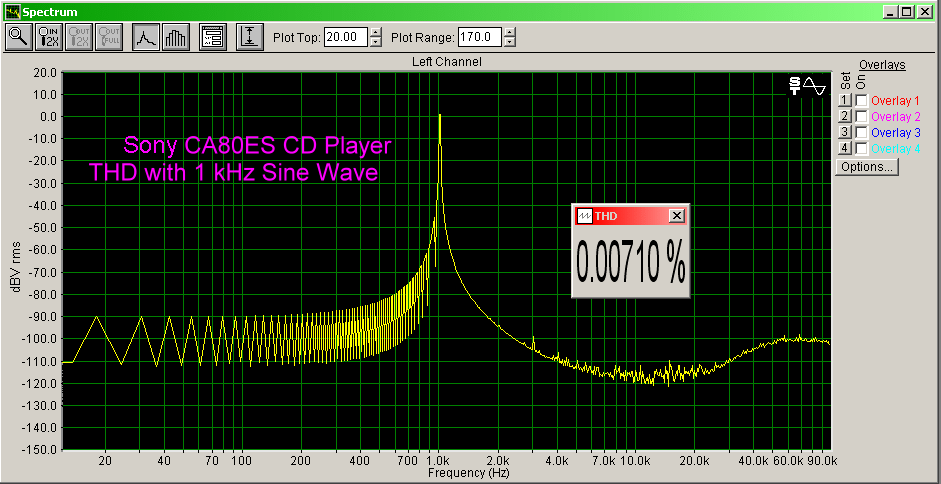Image resolution: width=941 pixels, height=484 pixels.
Task: Click the Plot Range value field
Action: [x=480, y=37]
